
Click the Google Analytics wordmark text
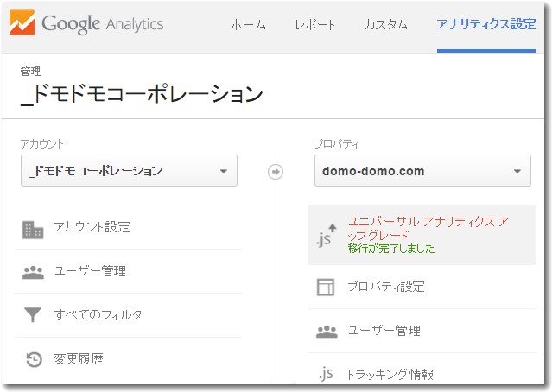103,24
